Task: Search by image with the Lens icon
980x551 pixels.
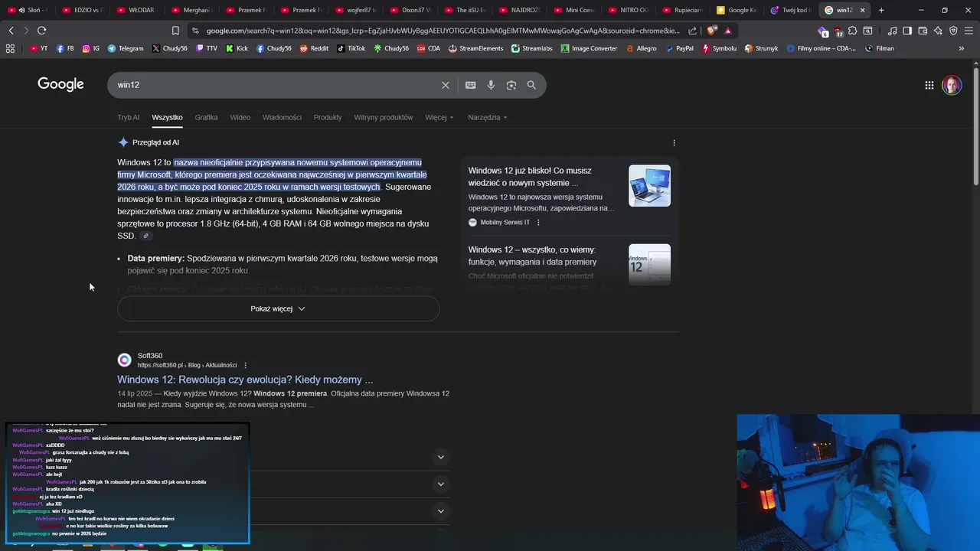Action: [511, 85]
